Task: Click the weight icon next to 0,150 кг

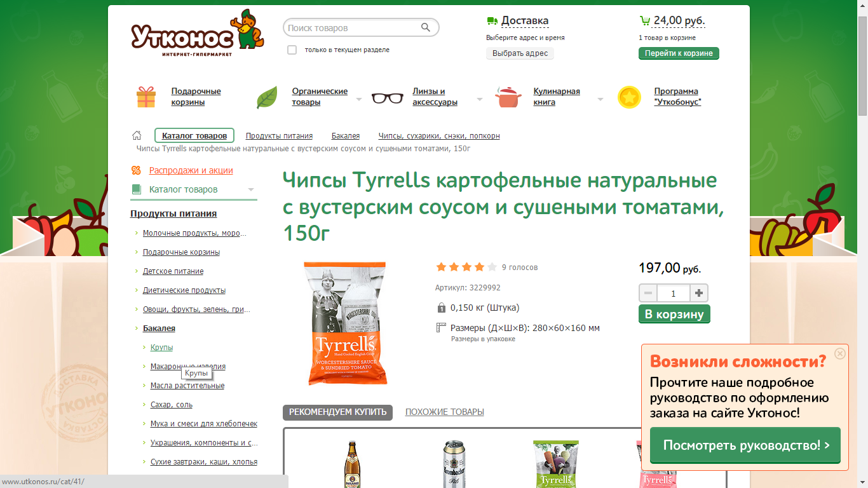Action: 442,308
